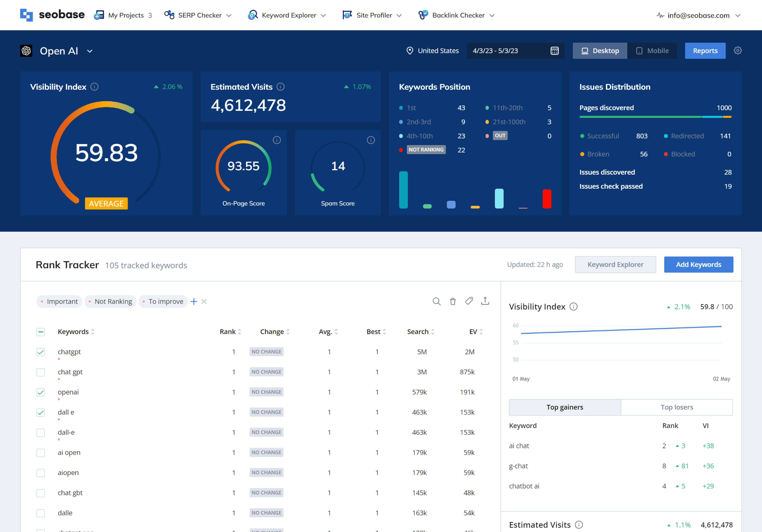Click the Reports button
This screenshot has width=762, height=532.
(705, 51)
